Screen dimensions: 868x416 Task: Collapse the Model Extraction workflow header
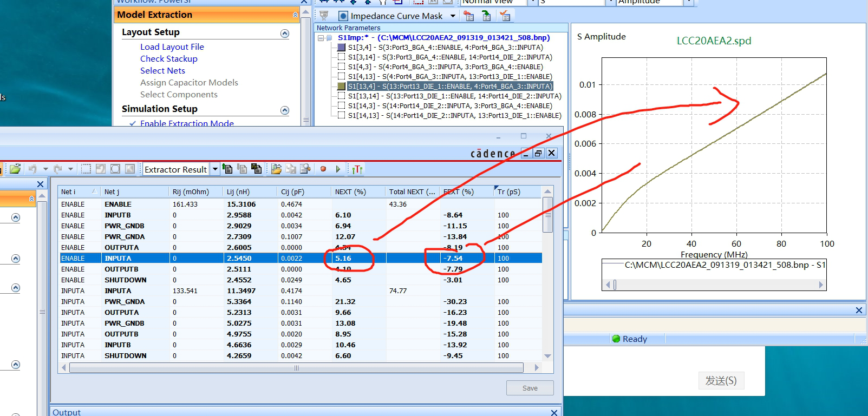(x=295, y=15)
